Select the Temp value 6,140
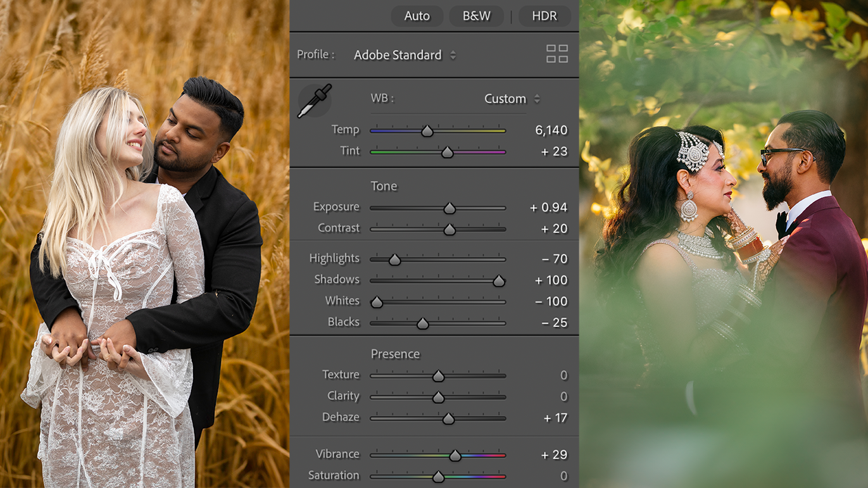 click(x=551, y=130)
